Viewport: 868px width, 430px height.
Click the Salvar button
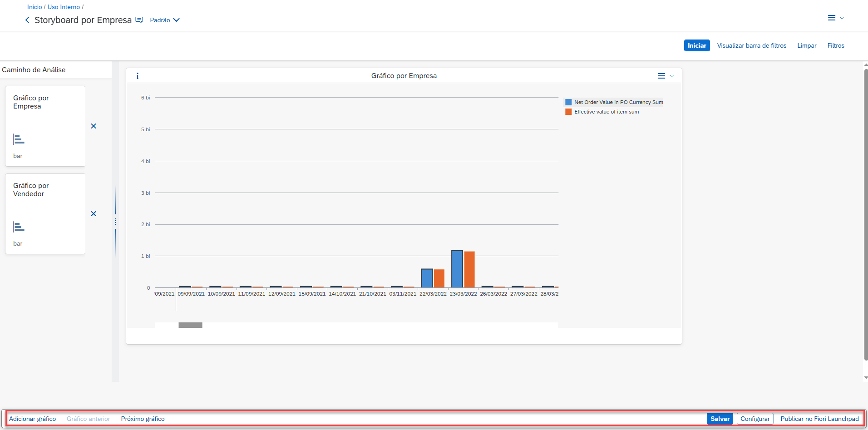[720, 419]
